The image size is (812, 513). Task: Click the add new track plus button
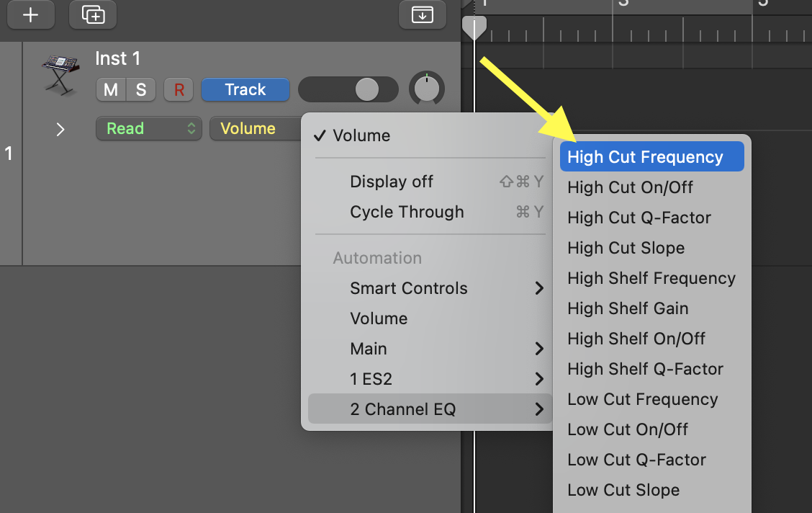[30, 14]
